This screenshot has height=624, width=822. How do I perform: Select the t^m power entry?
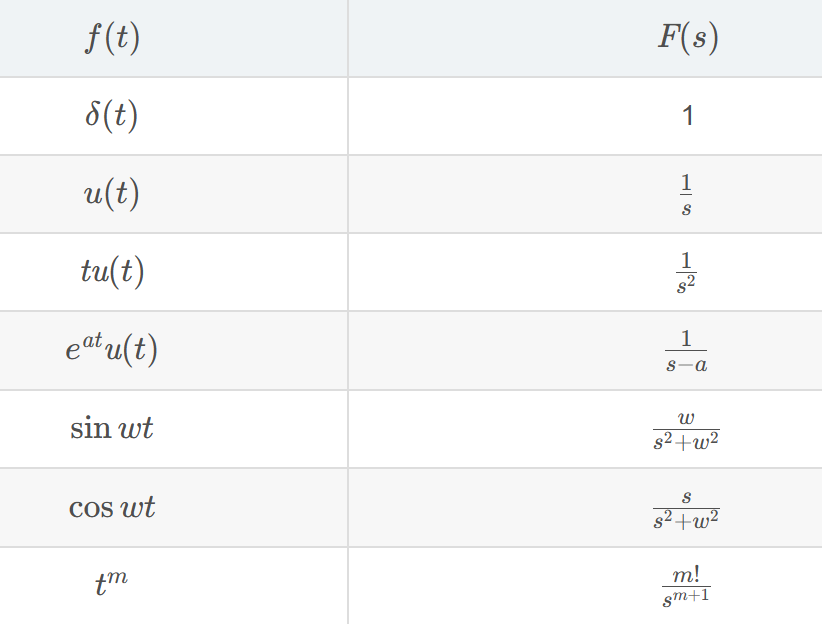click(x=111, y=583)
